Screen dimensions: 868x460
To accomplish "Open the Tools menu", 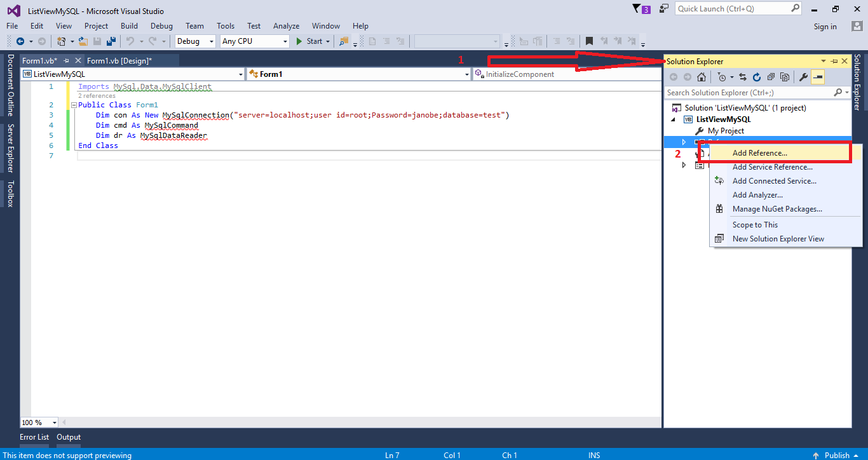I will 226,26.
